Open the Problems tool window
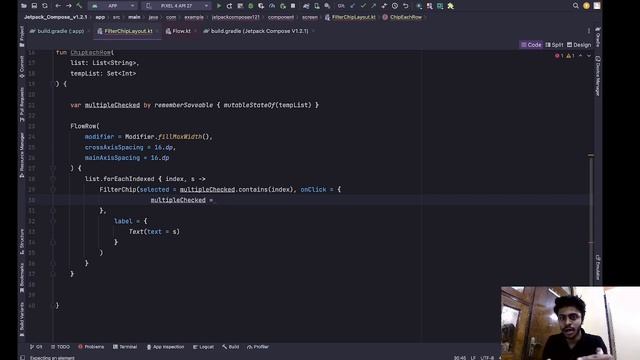The image size is (640, 360). (91, 347)
